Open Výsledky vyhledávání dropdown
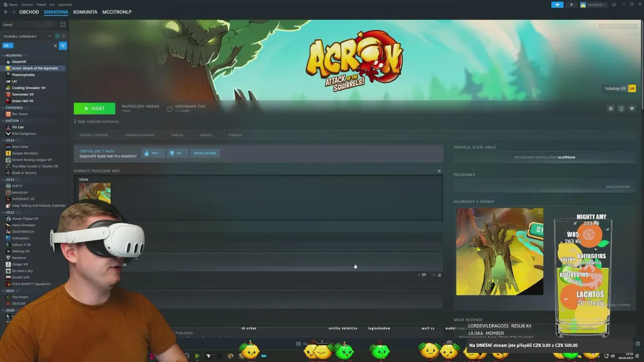644x362 pixels. click(x=27, y=36)
